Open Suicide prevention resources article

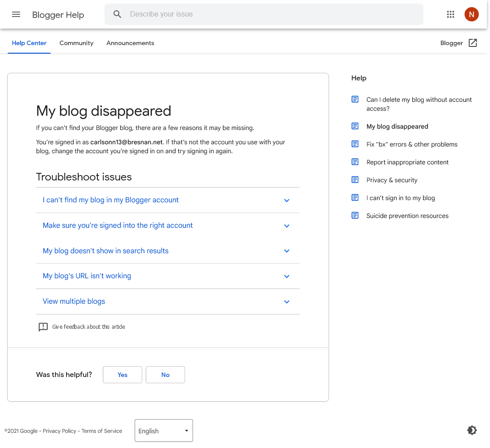pyautogui.click(x=407, y=216)
